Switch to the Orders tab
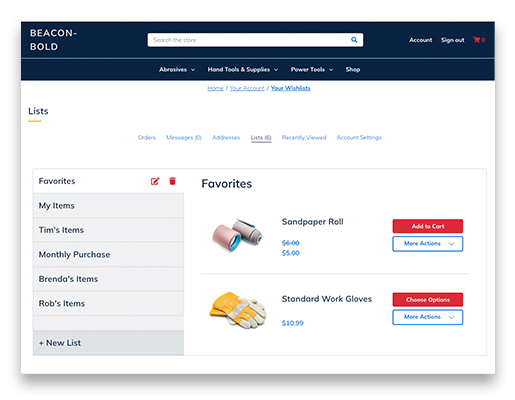Image resolution: width=515 pixels, height=400 pixels. [147, 138]
